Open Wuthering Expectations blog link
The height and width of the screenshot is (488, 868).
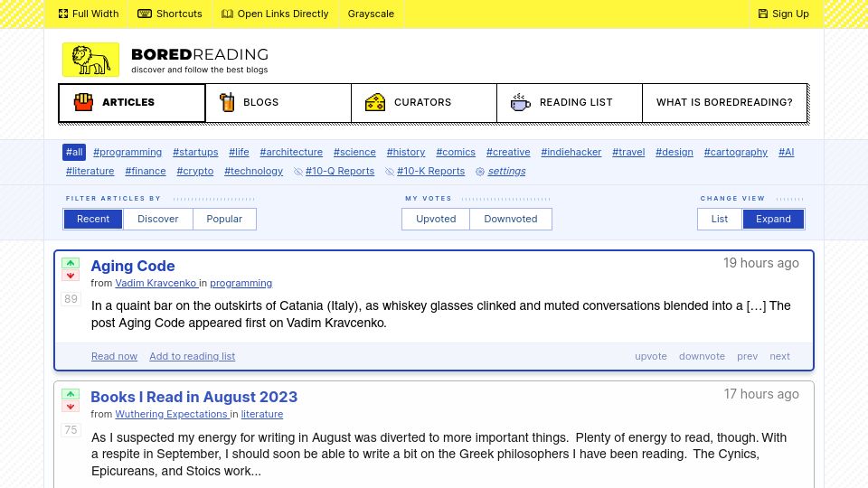coord(172,415)
